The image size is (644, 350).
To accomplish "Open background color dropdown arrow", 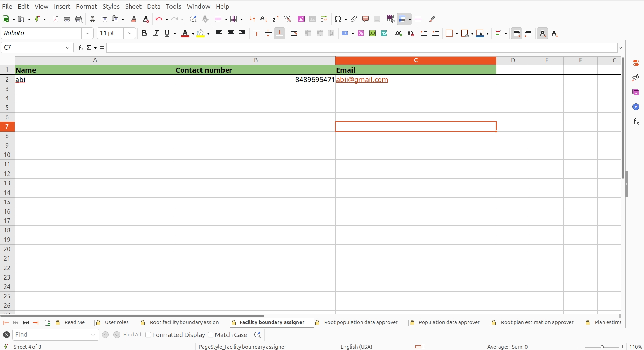I will (208, 34).
